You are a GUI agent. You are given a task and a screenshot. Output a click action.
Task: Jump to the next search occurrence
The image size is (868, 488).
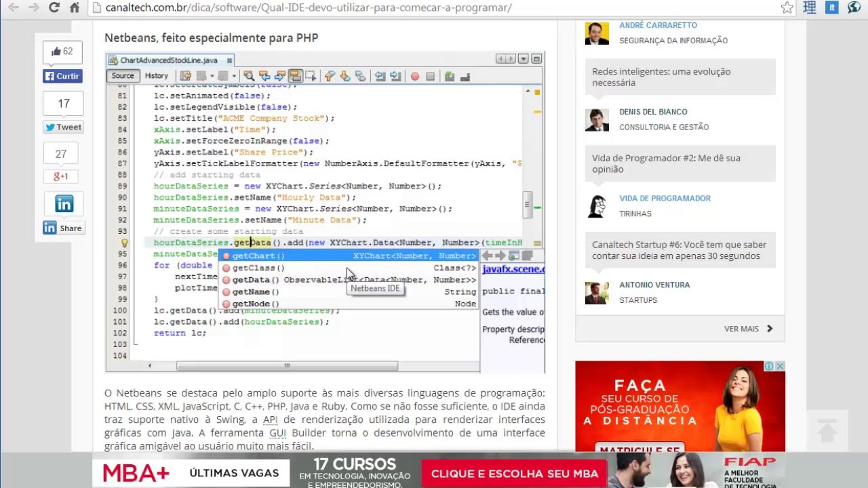click(x=279, y=76)
